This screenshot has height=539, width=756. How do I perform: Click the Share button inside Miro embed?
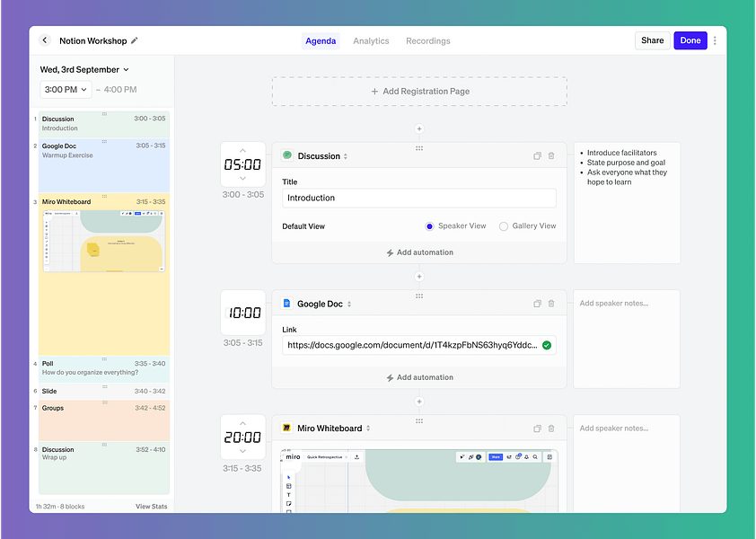click(496, 457)
